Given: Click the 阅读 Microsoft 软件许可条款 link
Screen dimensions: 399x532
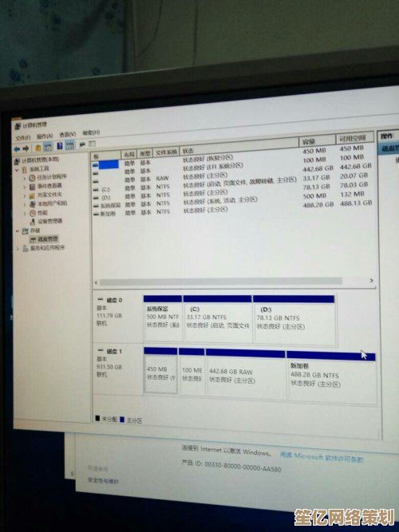Looking at the screenshot, I should pyautogui.click(x=322, y=457).
